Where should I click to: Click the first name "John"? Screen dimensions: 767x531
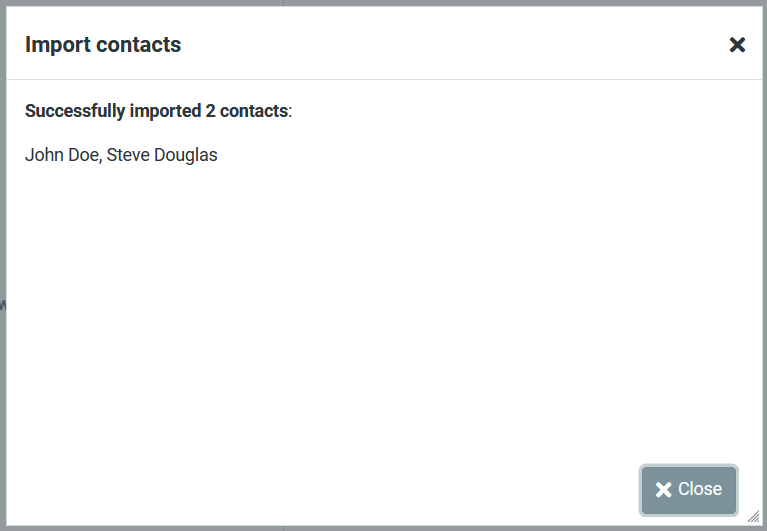43,155
